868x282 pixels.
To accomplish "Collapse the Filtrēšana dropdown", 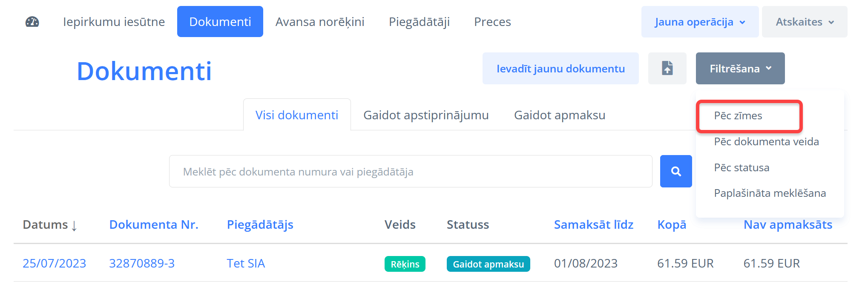I will coord(740,68).
